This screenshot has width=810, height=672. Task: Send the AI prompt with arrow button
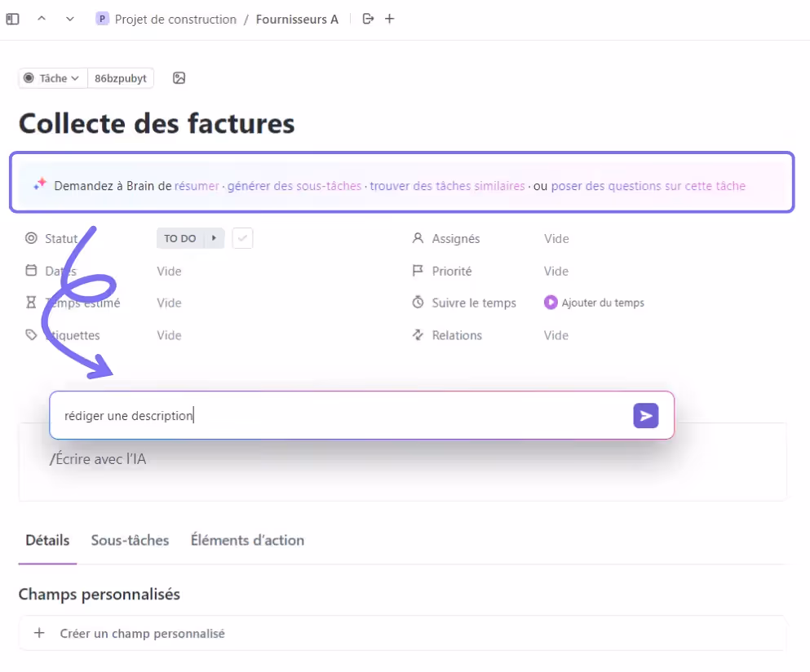click(x=645, y=416)
